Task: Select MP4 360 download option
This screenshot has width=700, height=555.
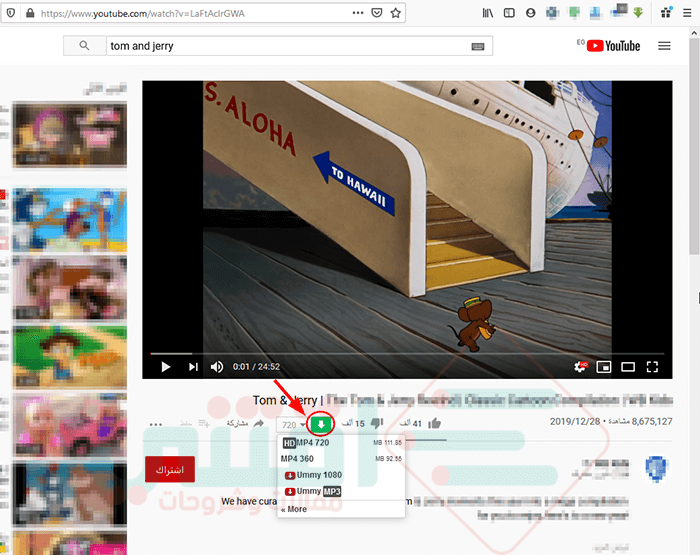Action: coord(341,459)
